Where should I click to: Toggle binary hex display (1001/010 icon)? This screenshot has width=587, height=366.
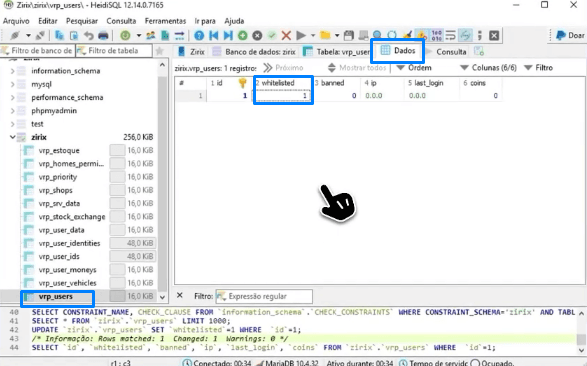click(437, 36)
